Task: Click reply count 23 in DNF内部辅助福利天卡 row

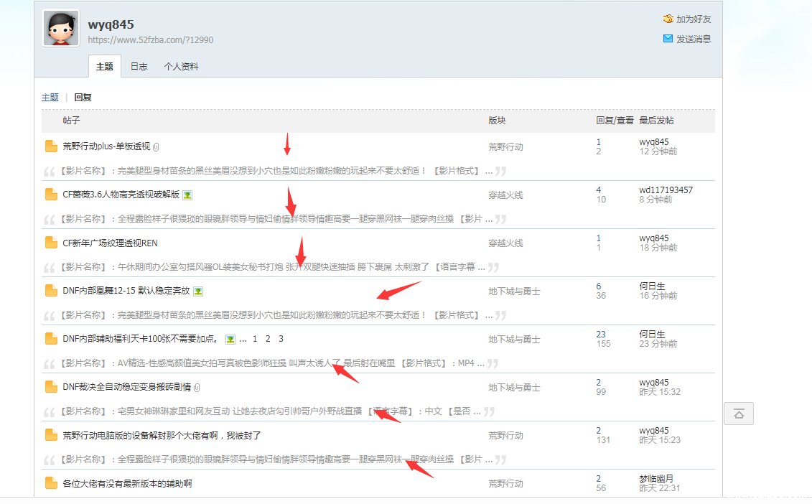Action: click(x=601, y=334)
